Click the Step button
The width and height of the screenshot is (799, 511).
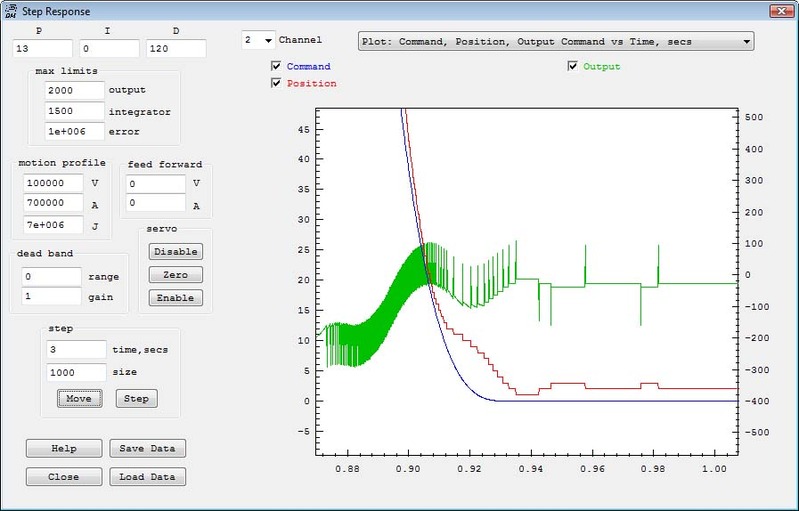tap(137, 398)
